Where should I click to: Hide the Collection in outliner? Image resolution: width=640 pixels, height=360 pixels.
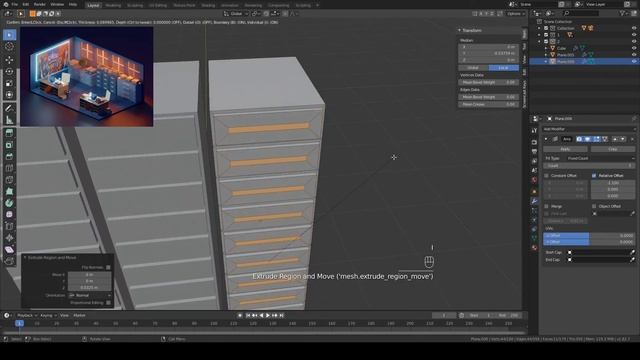[x=634, y=29]
